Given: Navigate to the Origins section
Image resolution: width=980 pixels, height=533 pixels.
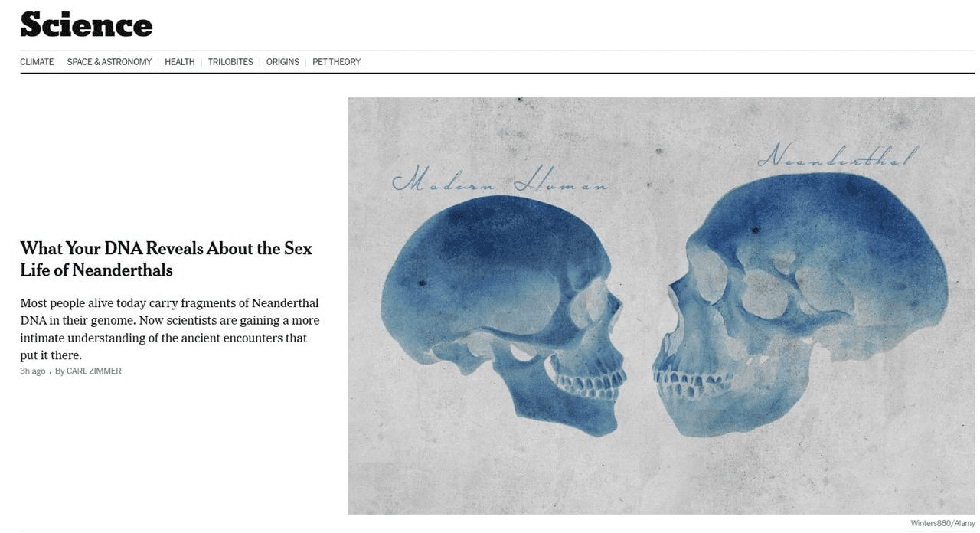Looking at the screenshot, I should [x=283, y=62].
